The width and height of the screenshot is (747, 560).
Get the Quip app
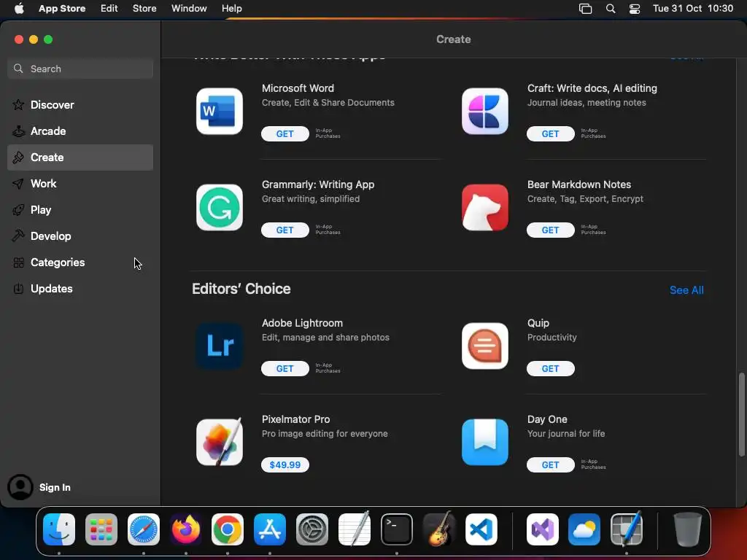(550, 368)
